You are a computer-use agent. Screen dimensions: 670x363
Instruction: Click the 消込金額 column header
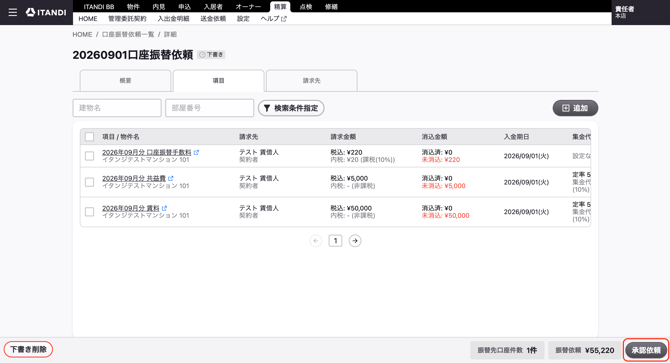point(434,137)
